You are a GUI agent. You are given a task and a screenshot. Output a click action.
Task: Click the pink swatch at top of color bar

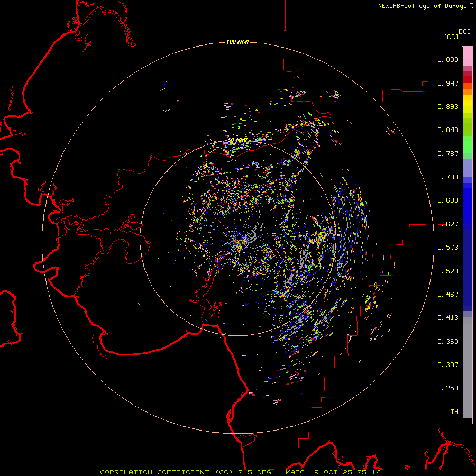[x=467, y=57]
